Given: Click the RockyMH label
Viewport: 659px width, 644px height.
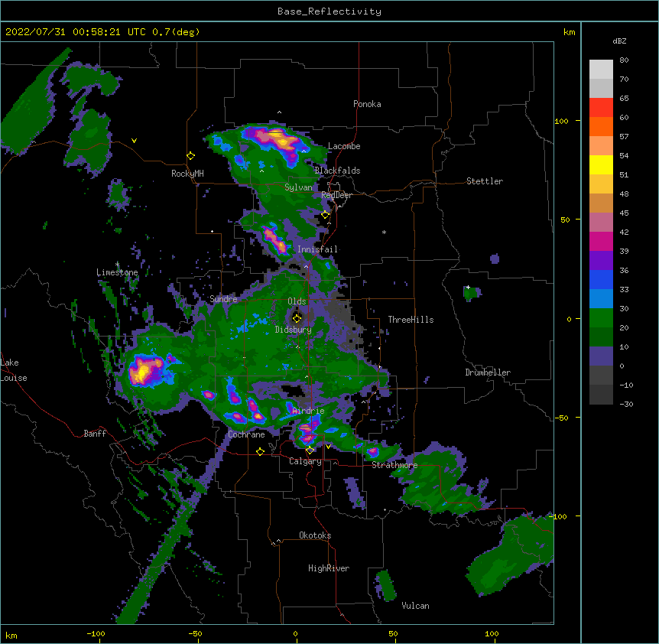Looking at the screenshot, I should [187, 174].
